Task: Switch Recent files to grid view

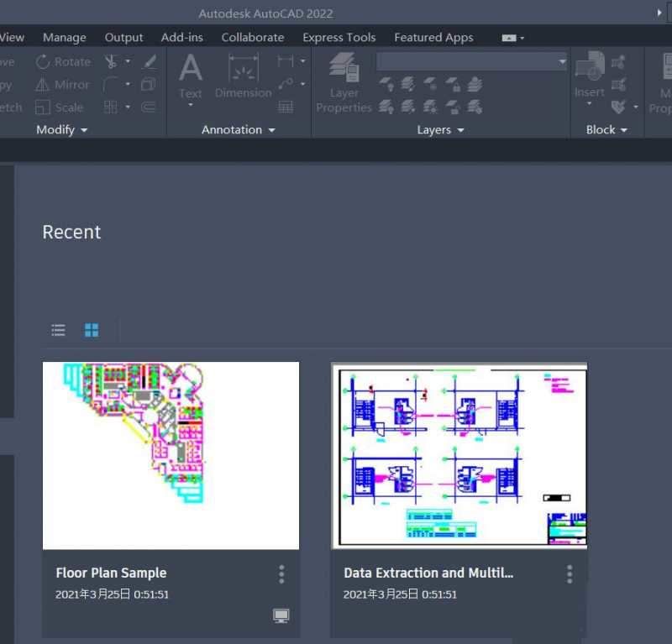Action: click(92, 329)
